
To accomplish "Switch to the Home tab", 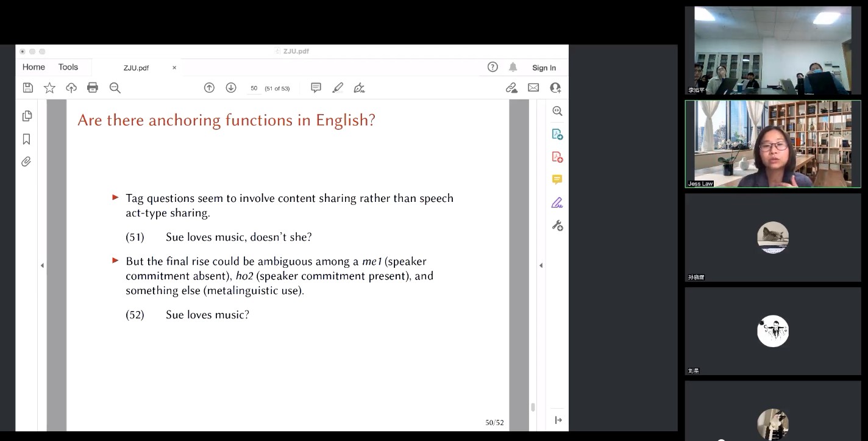I will pos(34,67).
